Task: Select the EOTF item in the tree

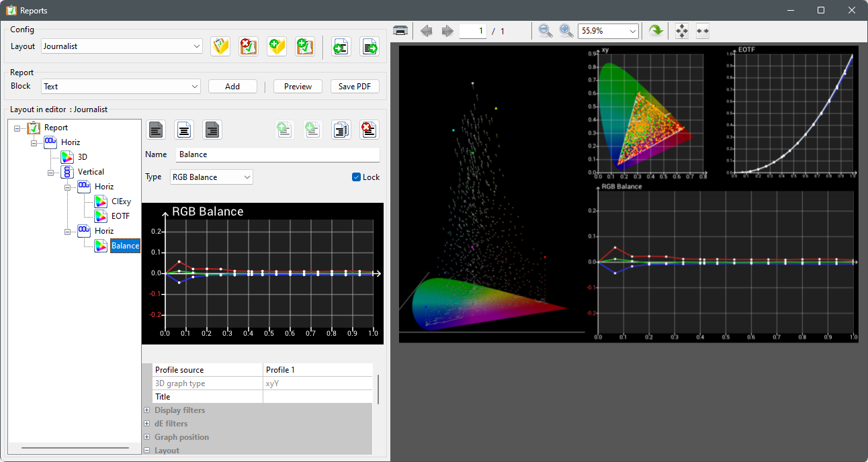Action: pos(122,216)
